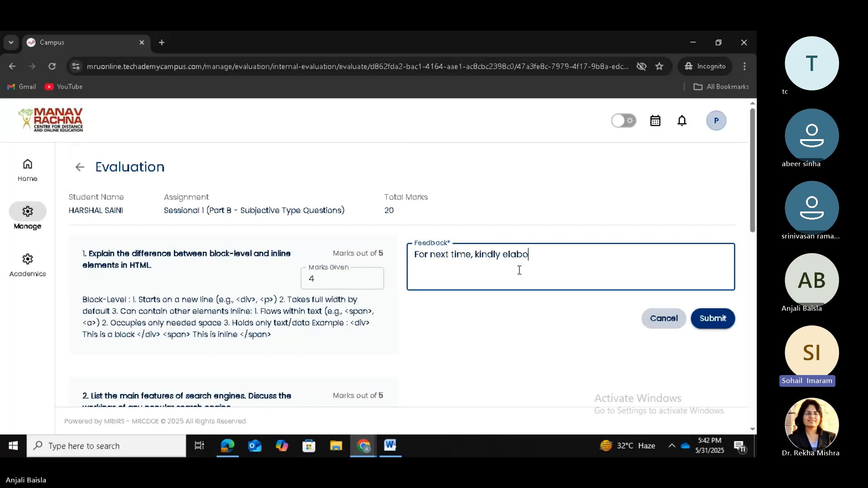This screenshot has height=488, width=868.
Task: Open Chrome three-dot menu
Action: (744, 66)
